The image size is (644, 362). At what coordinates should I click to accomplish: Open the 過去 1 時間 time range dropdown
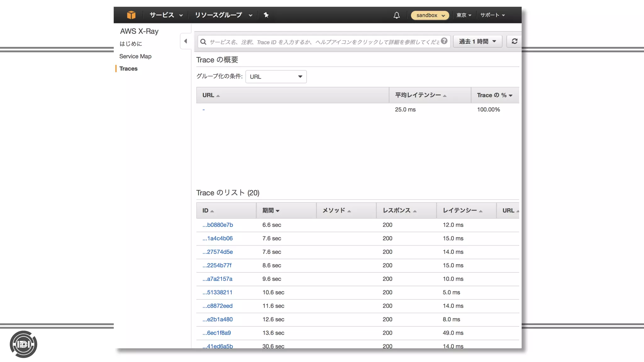click(477, 41)
